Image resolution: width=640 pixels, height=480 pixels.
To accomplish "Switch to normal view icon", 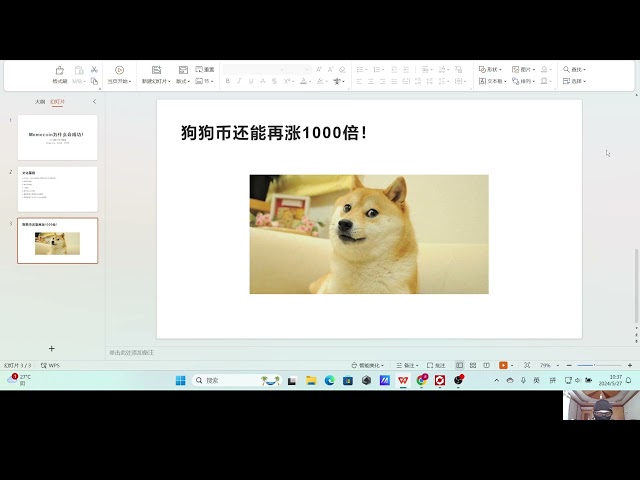I will click(x=459, y=365).
